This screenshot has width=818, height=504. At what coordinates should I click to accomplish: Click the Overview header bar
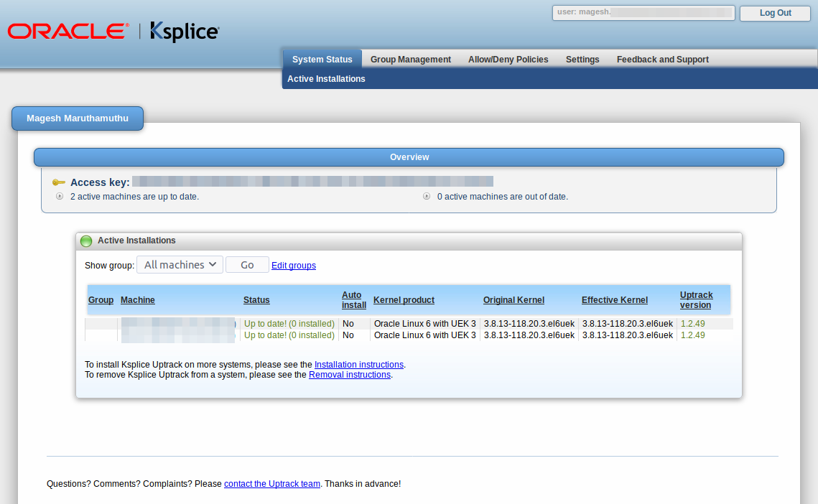tap(409, 157)
